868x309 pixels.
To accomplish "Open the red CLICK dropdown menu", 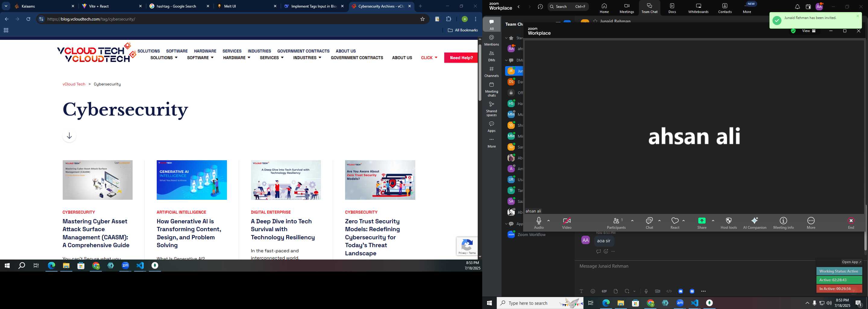I will tap(429, 58).
